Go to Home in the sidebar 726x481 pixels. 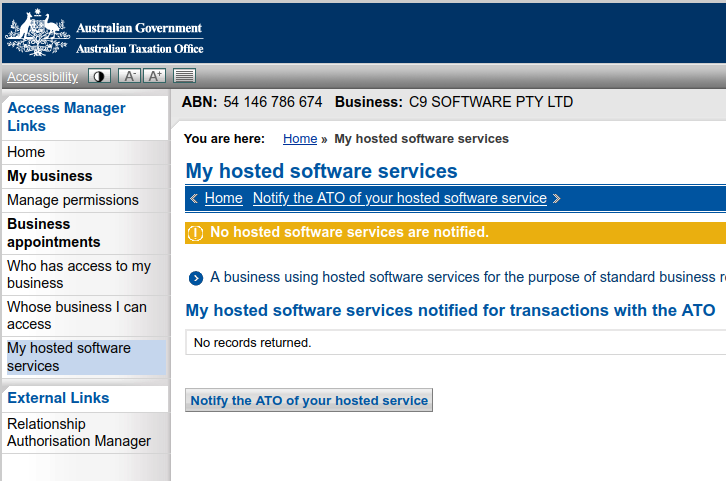[x=26, y=152]
